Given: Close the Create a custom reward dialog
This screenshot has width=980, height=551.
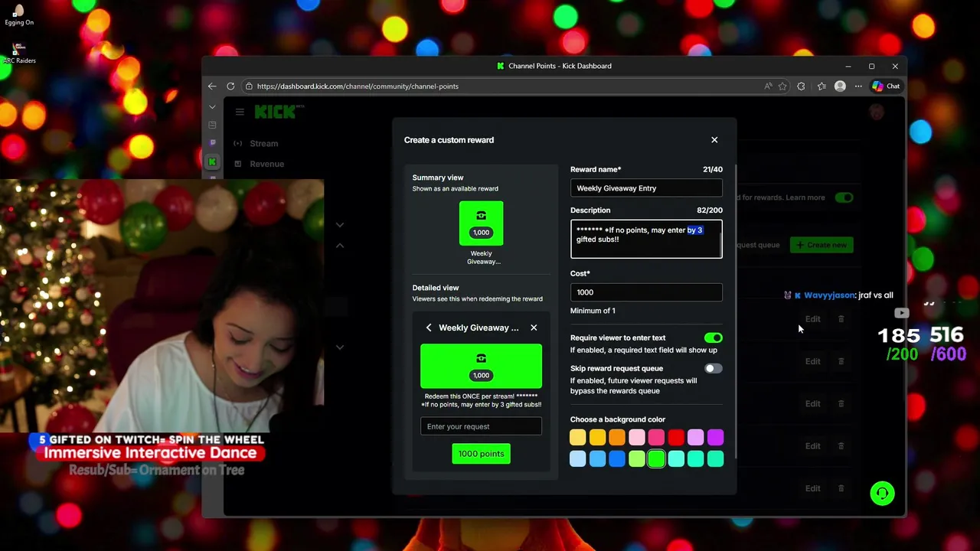Looking at the screenshot, I should point(714,140).
